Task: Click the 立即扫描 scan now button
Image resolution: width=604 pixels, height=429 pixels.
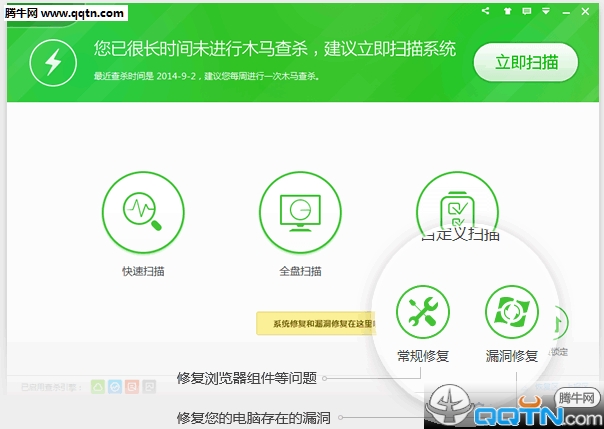Action: tap(525, 62)
